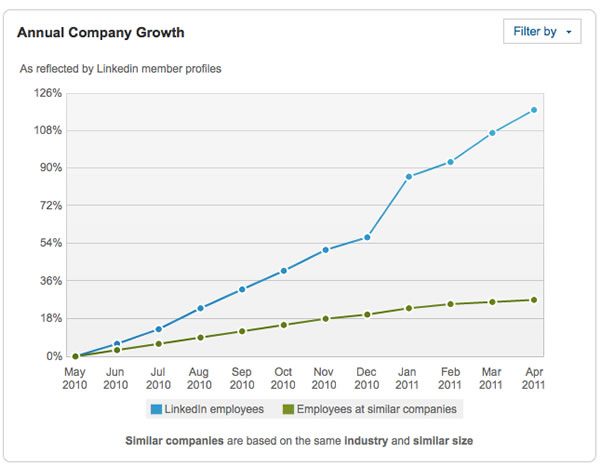Click the LinkedIn data point for Dec 2010
The image size is (600, 466).
click(x=367, y=237)
